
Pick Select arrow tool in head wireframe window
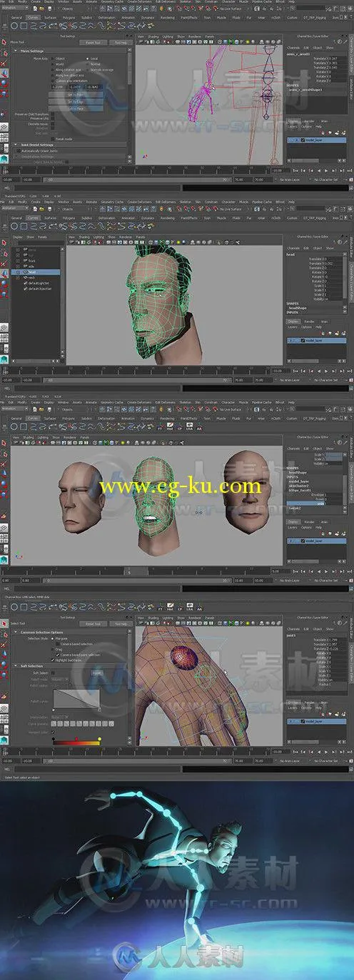(4, 242)
